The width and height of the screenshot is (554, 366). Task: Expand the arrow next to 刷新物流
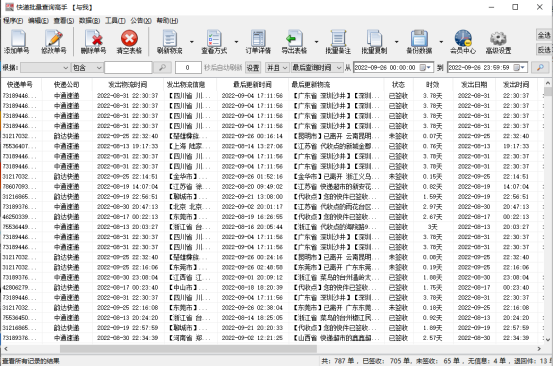192,42
